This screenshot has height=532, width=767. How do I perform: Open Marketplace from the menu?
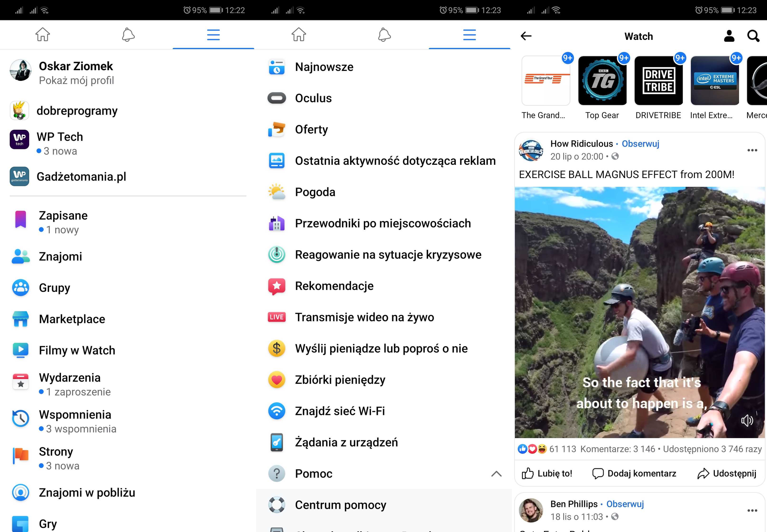pyautogui.click(x=72, y=319)
